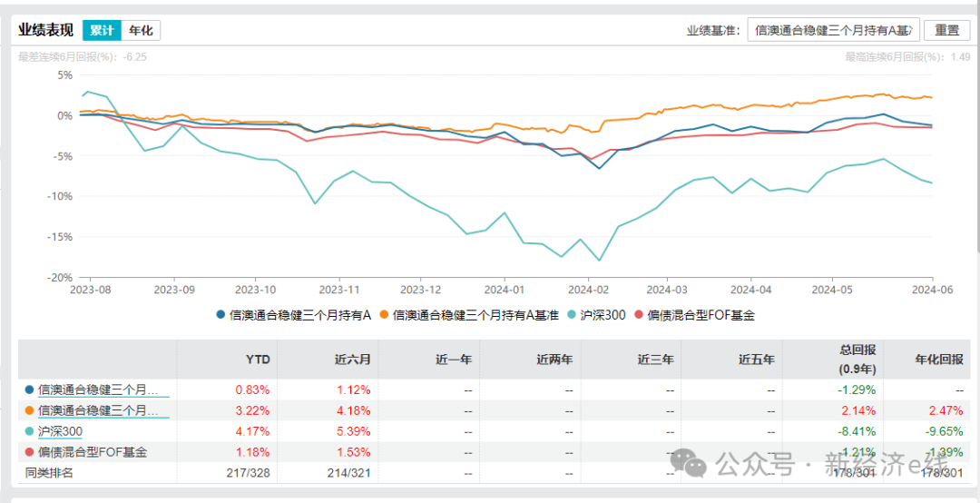Click the red dot beside 偏债混合型FOF基金 table row
The height and width of the screenshot is (503, 980).
[x=29, y=452]
